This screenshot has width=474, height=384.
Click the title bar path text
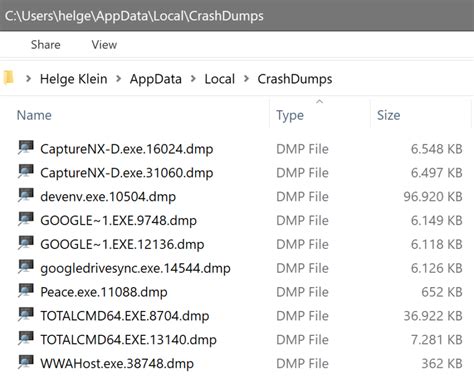(134, 16)
